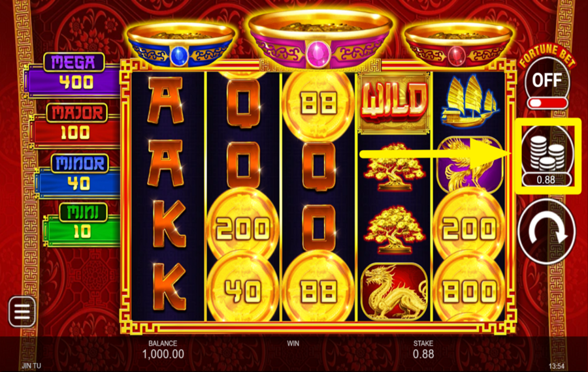
Task: Click the red gem bowl
Action: pyautogui.click(x=457, y=45)
